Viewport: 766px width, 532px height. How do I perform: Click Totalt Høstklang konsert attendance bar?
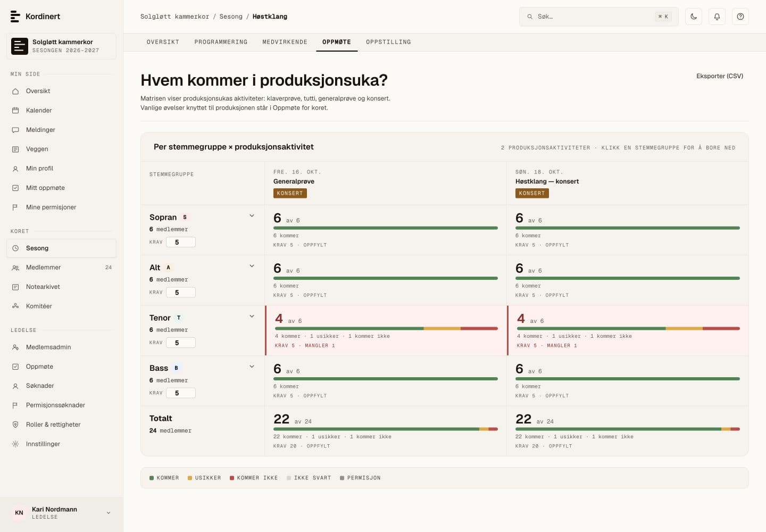coord(628,429)
